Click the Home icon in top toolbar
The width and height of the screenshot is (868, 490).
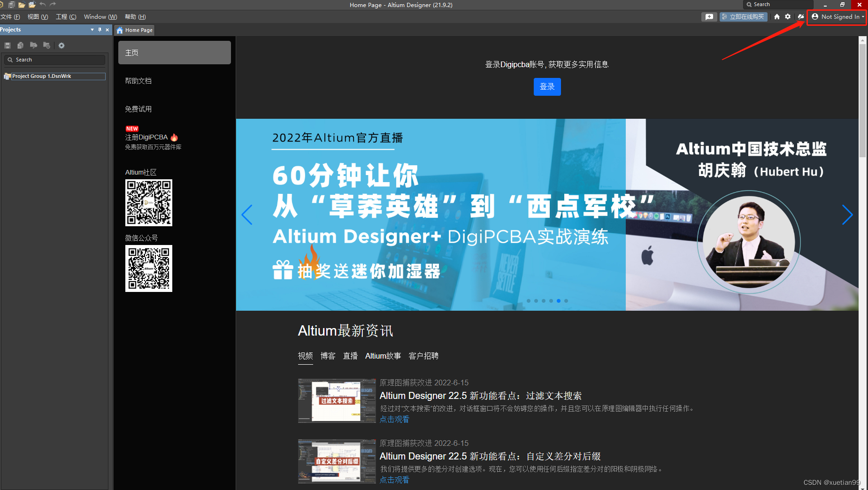click(777, 16)
